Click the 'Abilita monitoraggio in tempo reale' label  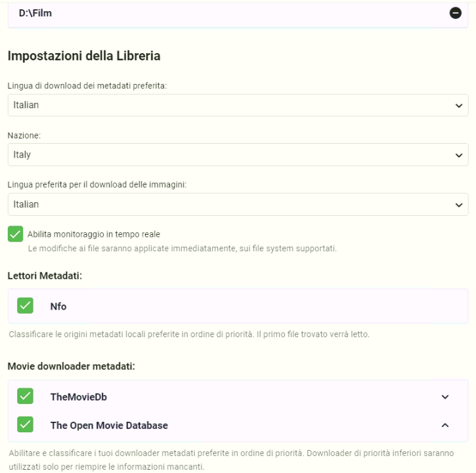tap(94, 234)
